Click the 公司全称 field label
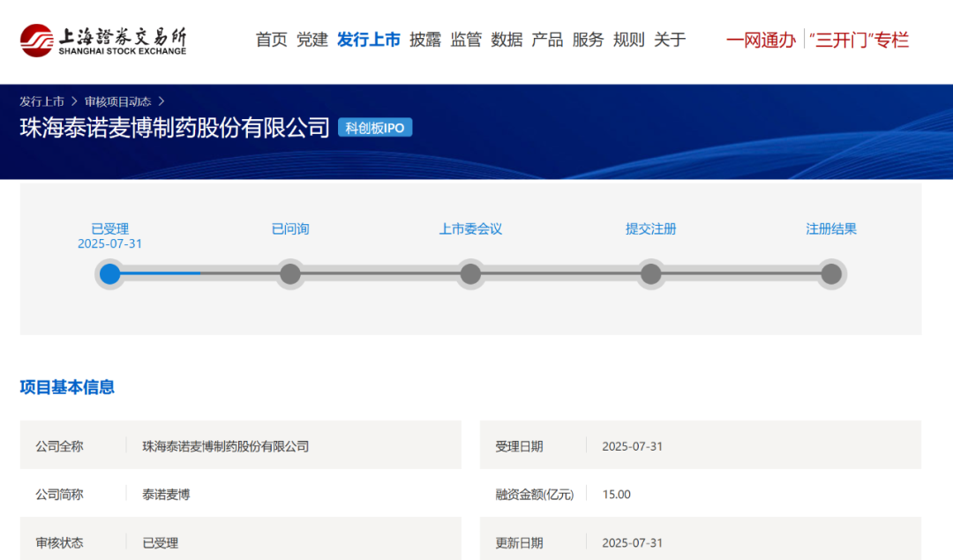953x560 pixels. (x=59, y=446)
